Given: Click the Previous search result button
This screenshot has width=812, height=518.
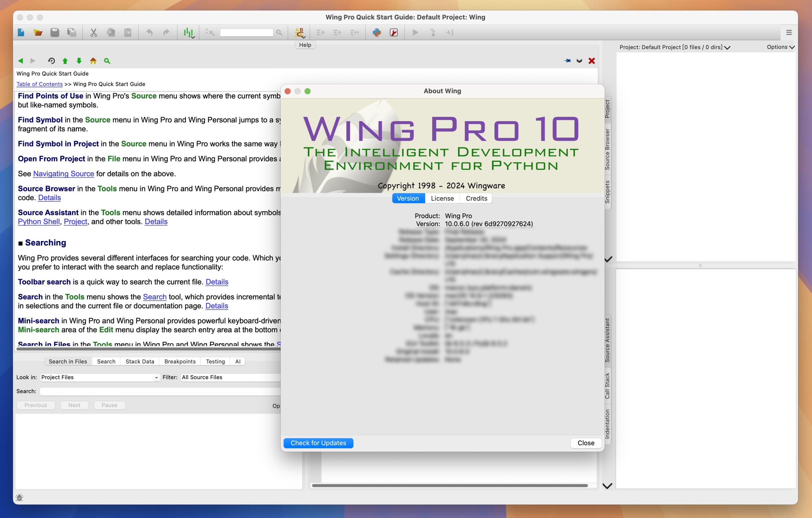Looking at the screenshot, I should point(36,405).
